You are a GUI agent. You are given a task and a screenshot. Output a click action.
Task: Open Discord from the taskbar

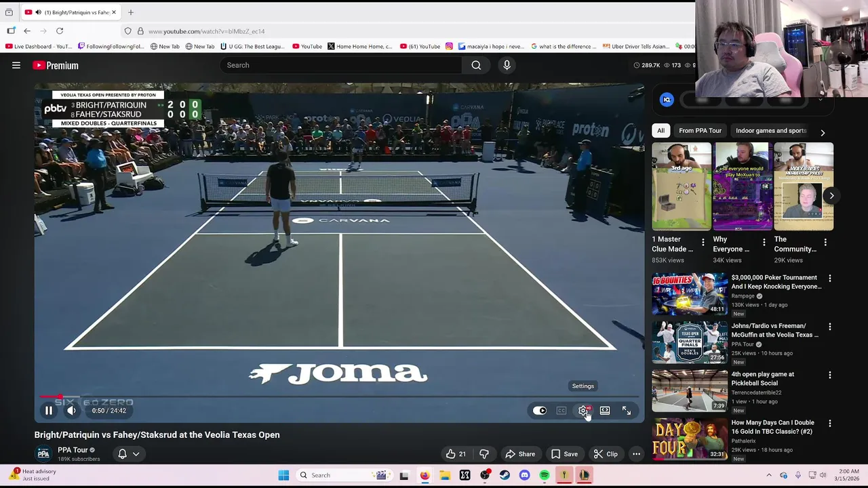(x=524, y=475)
